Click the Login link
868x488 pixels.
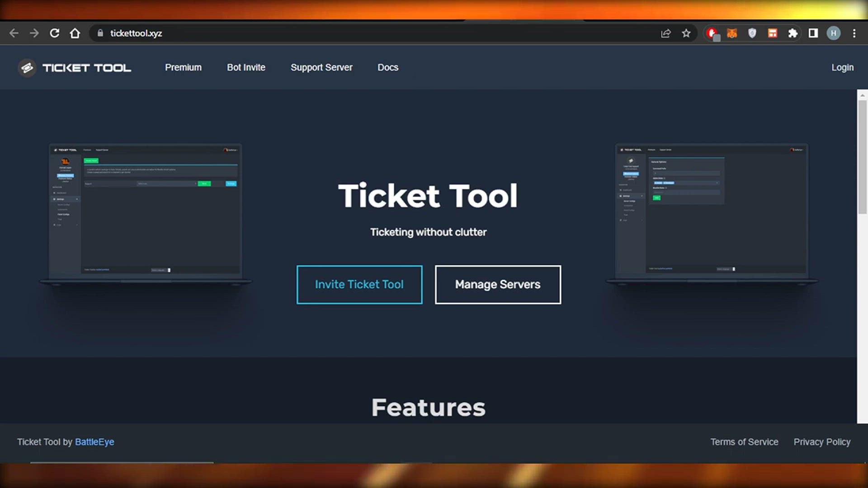[843, 67]
